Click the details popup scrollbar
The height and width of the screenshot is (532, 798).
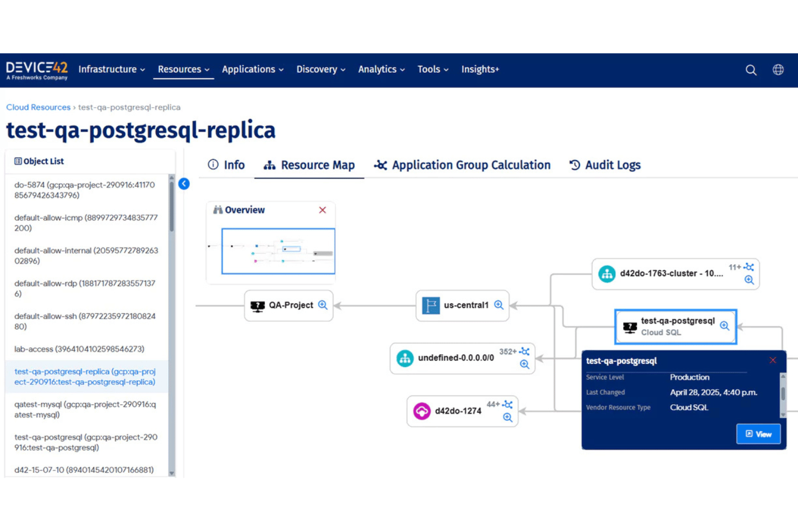click(783, 393)
